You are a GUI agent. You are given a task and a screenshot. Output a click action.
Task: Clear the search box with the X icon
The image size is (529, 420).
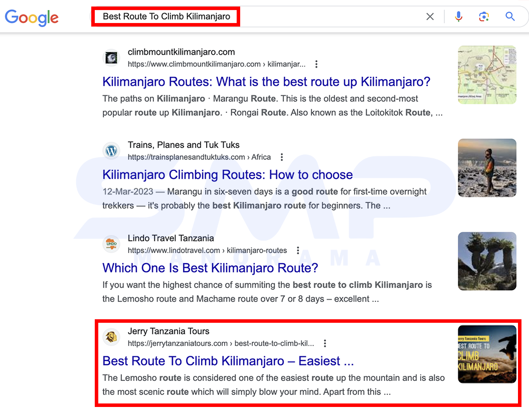tap(430, 17)
